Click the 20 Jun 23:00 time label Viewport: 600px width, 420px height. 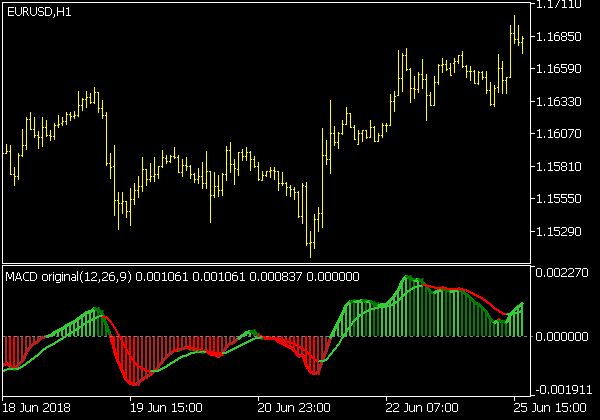coord(294,408)
